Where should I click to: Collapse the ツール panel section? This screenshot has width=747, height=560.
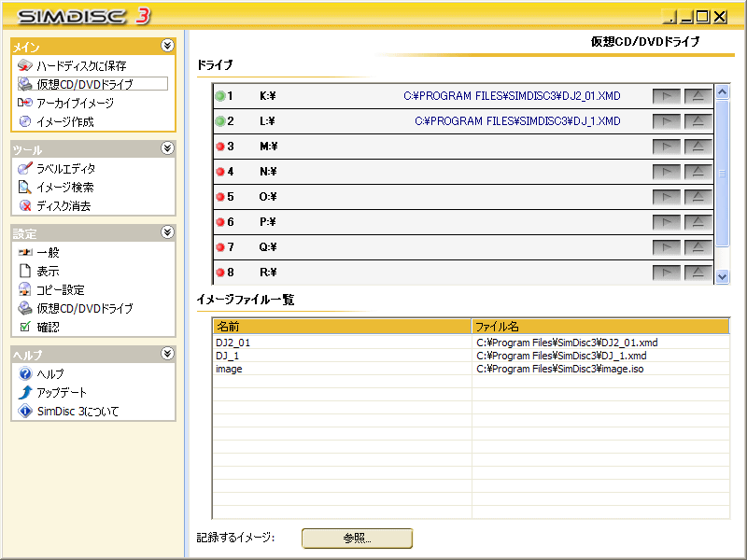click(167, 148)
